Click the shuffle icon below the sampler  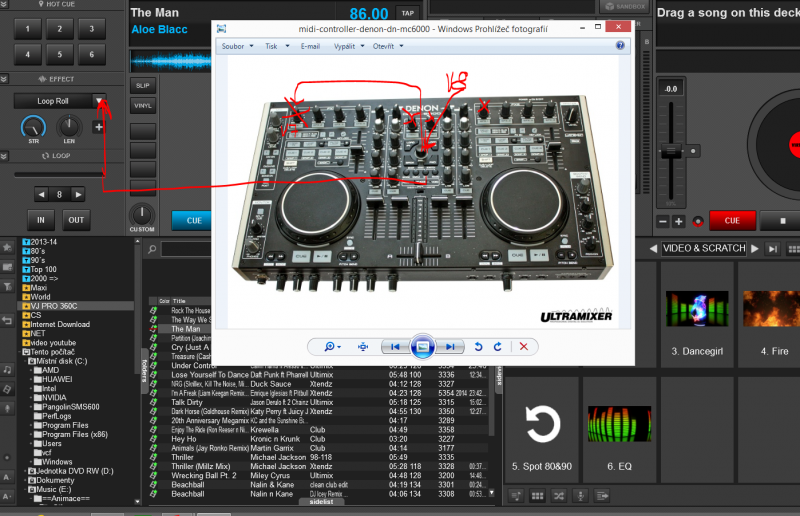(559, 496)
